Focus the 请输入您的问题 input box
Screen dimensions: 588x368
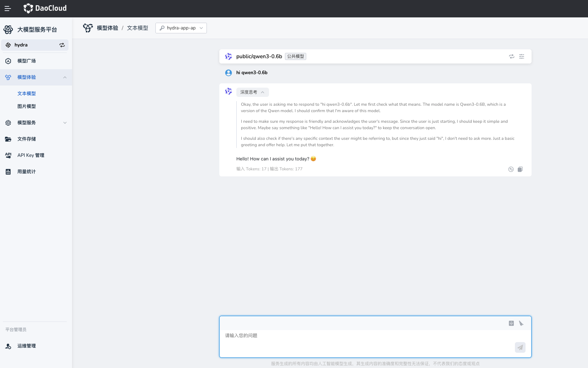tap(366, 340)
